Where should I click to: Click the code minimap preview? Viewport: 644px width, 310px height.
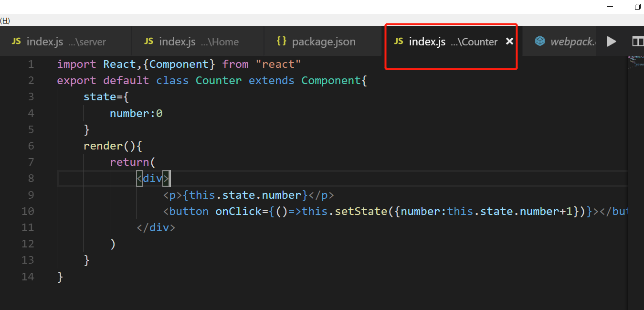(x=635, y=62)
